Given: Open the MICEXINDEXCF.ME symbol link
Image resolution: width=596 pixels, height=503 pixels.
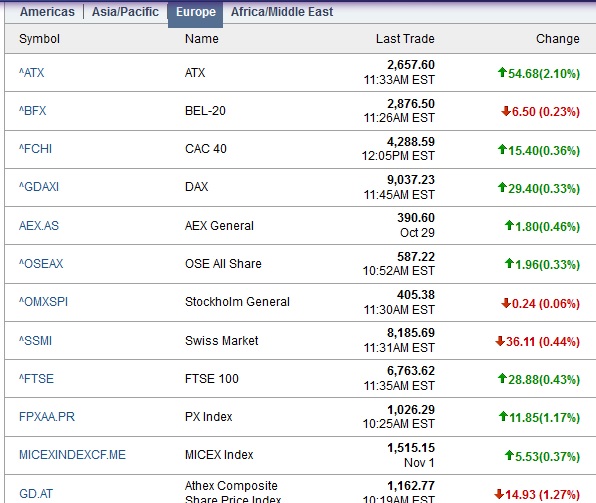Looking at the screenshot, I should (72, 454).
